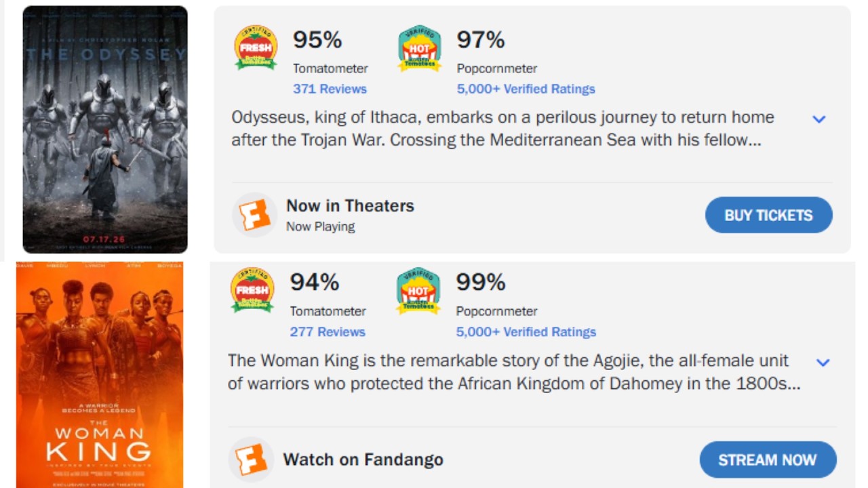
Task: Open Verified Ratings link under 97% Popcornmeter
Action: 526,89
